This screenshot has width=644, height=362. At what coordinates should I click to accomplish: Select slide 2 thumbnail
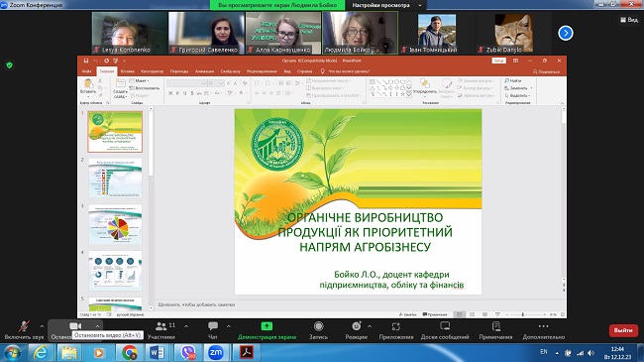(115, 178)
